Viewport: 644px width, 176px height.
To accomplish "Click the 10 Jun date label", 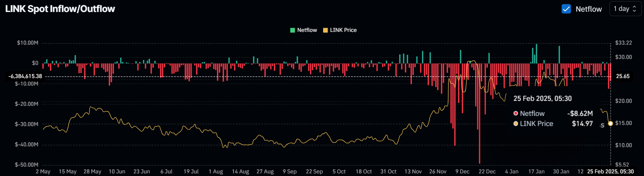I will 117,171.
